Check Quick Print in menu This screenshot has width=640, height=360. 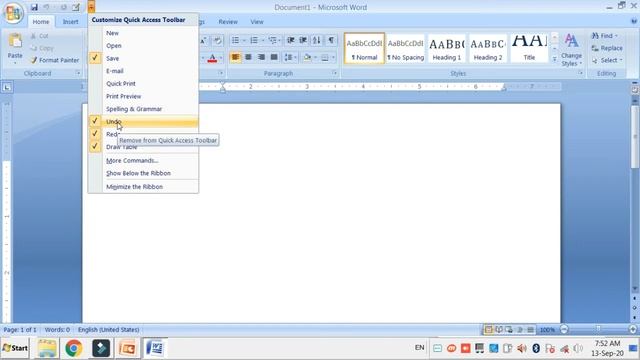coord(143,84)
